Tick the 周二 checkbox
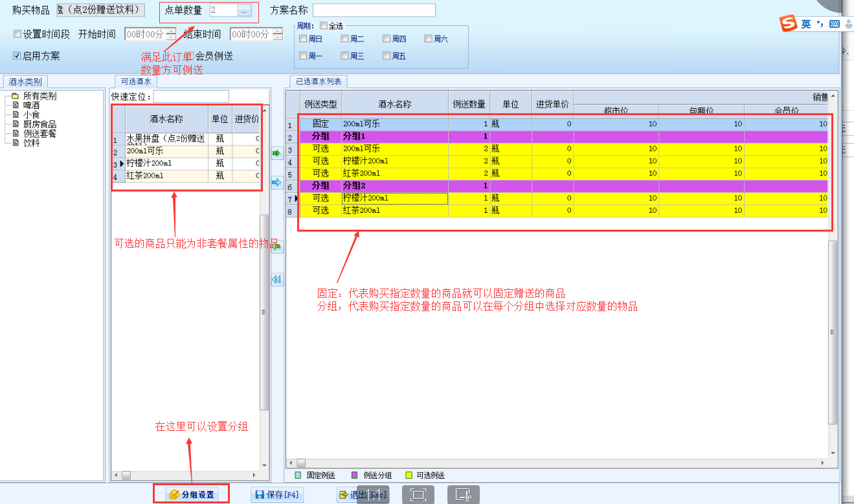 tap(344, 39)
